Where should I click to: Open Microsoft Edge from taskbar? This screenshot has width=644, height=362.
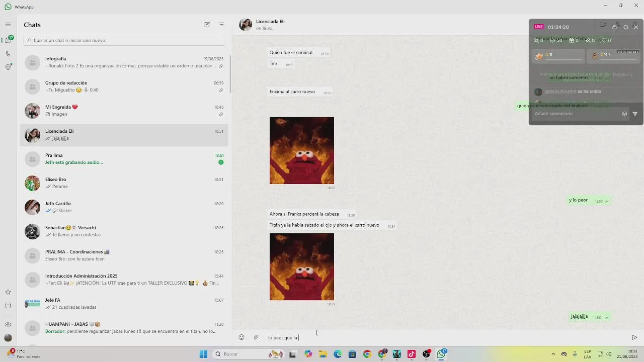point(338,354)
